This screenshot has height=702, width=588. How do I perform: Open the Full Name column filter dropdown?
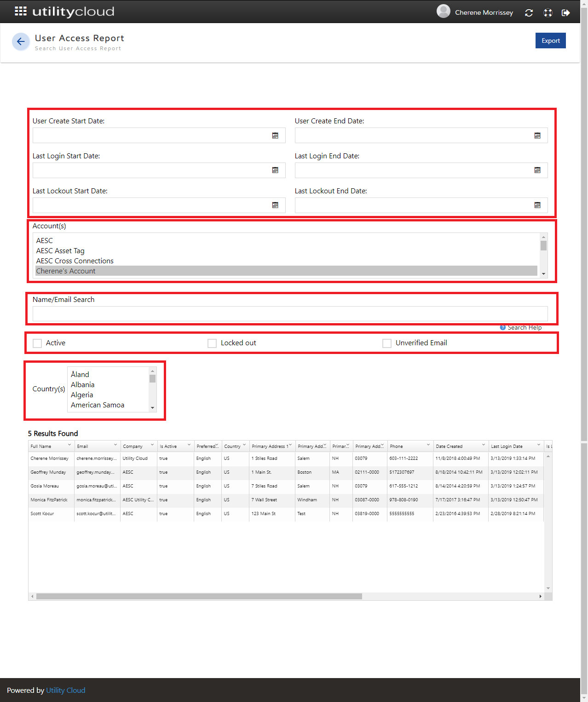tap(69, 445)
